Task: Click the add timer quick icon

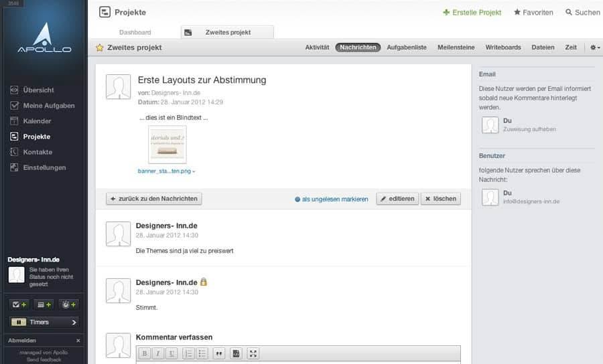Action: (69, 304)
